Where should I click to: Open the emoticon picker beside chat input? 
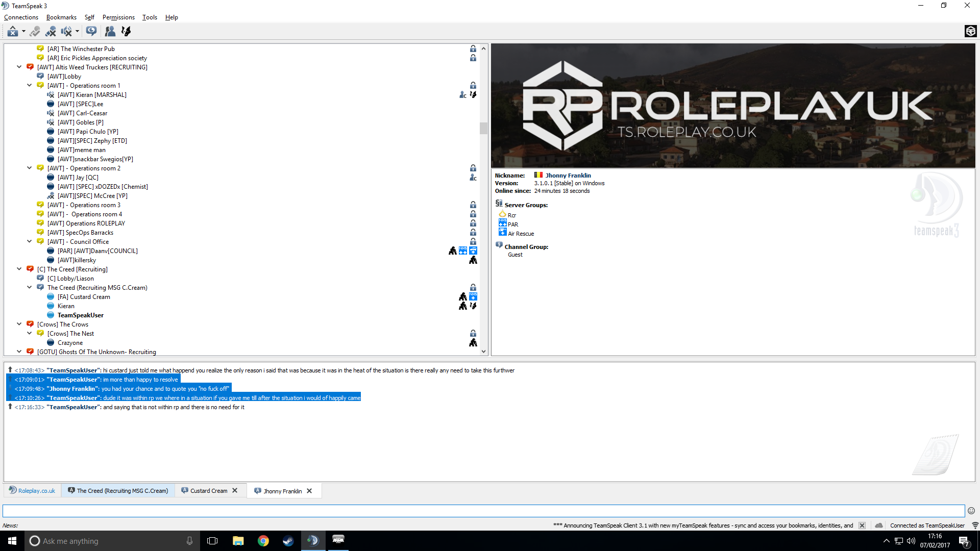(971, 511)
